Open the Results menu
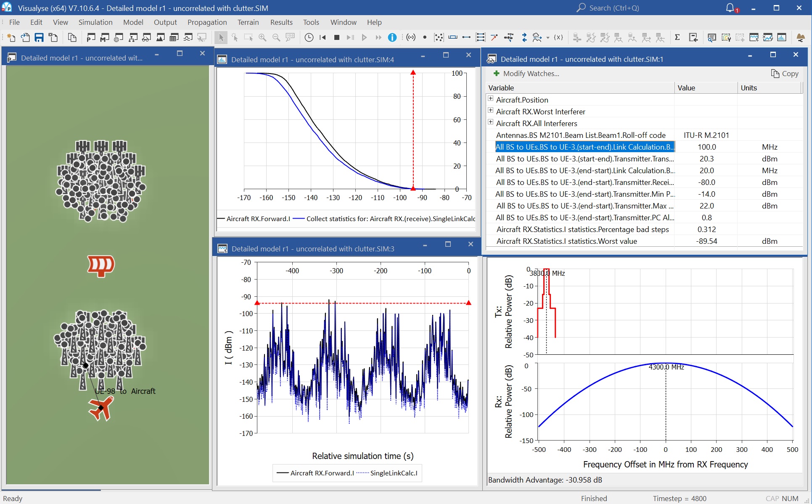The height and width of the screenshot is (504, 812). click(x=281, y=22)
